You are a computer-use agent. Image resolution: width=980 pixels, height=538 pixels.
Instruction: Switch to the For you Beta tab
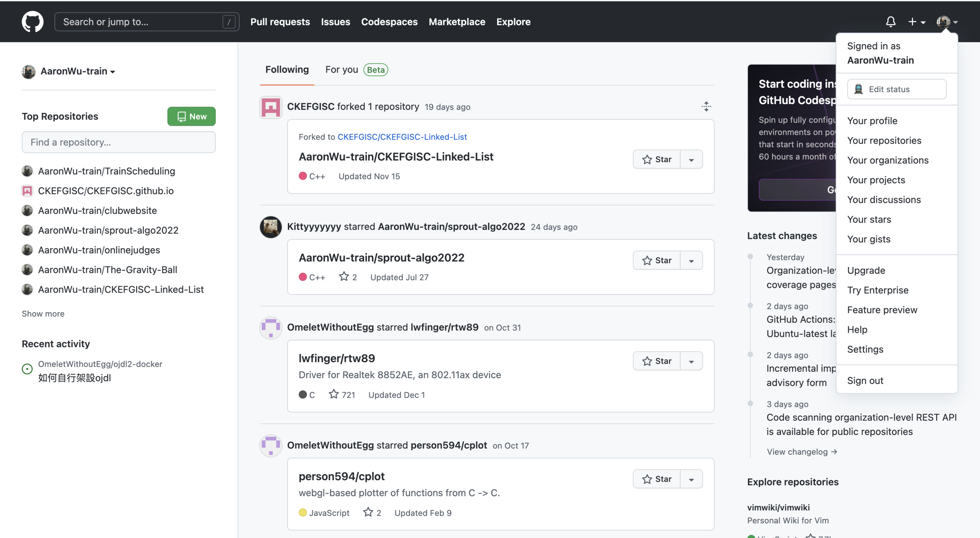(356, 70)
